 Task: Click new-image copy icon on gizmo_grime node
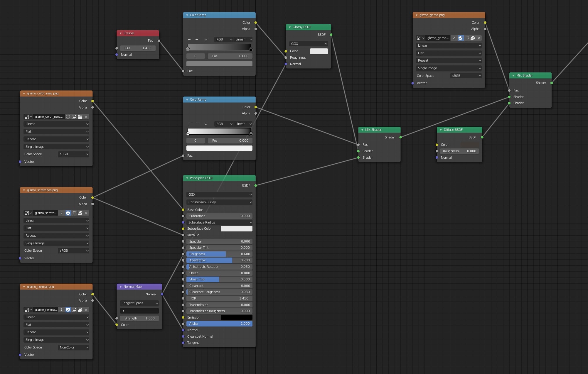tap(466, 38)
